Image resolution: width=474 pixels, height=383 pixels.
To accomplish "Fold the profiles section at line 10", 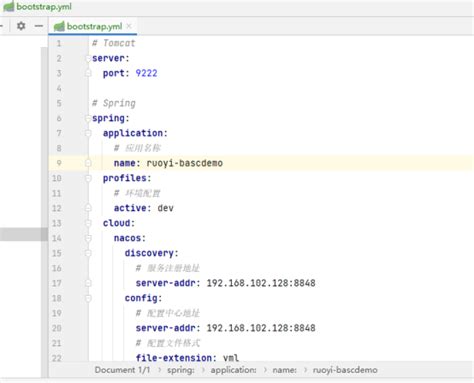I will pos(88,178).
